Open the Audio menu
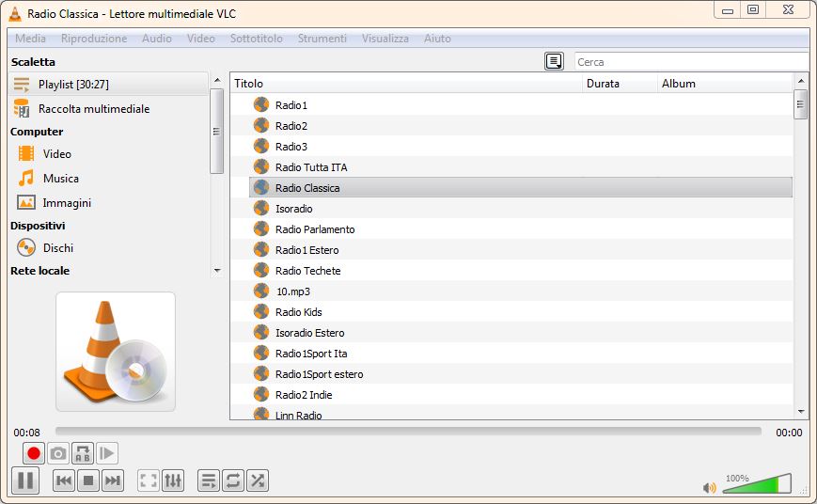This screenshot has width=817, height=504. [157, 39]
